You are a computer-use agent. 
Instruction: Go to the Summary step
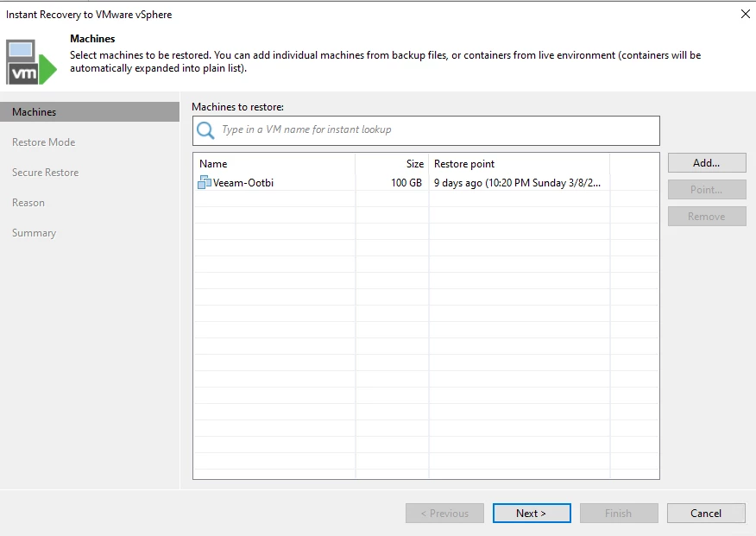(35, 233)
